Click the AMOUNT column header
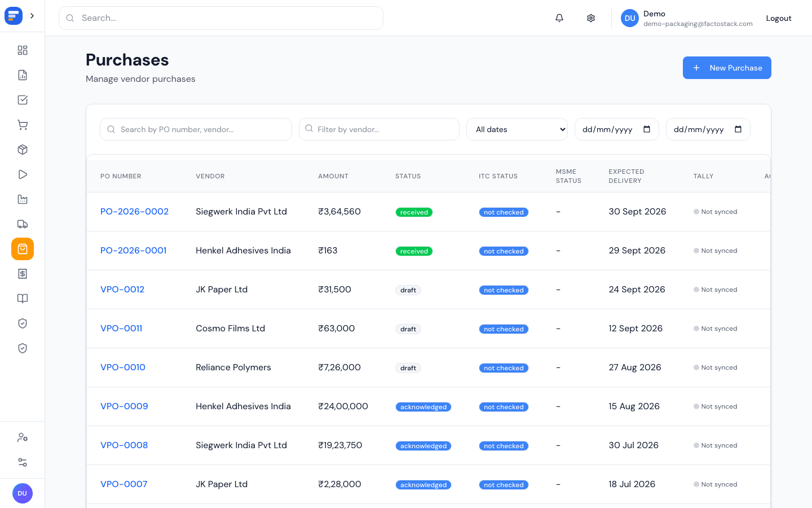812x508 pixels. (333, 176)
